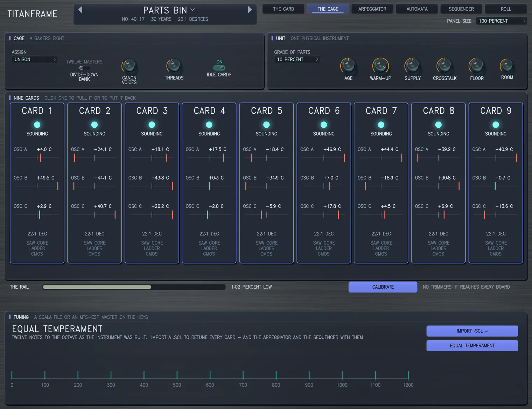Pull Card 7 from the cage
The width and height of the screenshot is (532, 409).
click(x=381, y=183)
